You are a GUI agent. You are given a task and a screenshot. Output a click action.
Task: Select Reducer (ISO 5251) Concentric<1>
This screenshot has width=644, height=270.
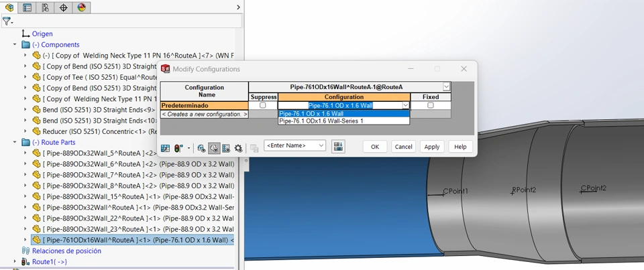pyautogui.click(x=100, y=131)
